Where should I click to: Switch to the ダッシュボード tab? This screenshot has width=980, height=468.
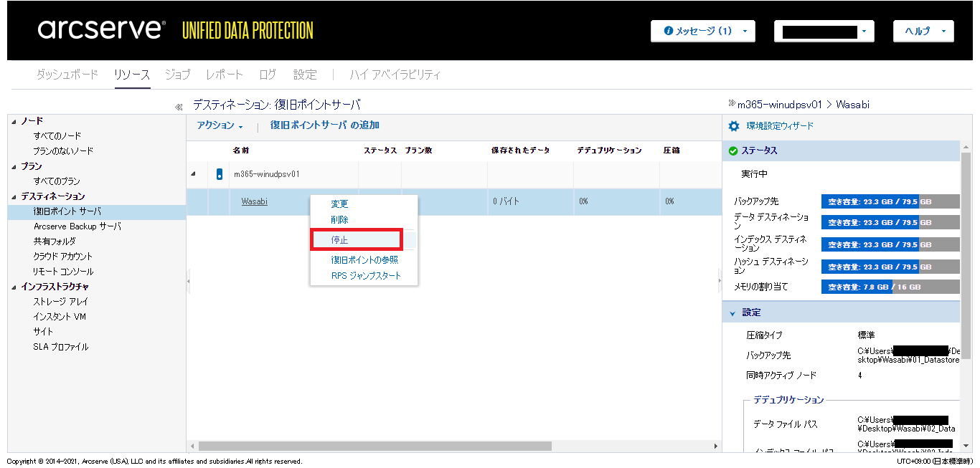[x=67, y=75]
